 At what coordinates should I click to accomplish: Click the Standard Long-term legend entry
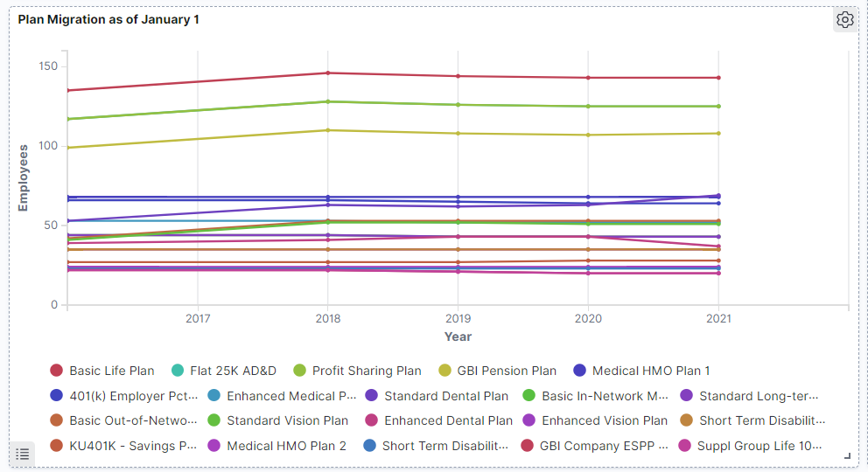(759, 396)
